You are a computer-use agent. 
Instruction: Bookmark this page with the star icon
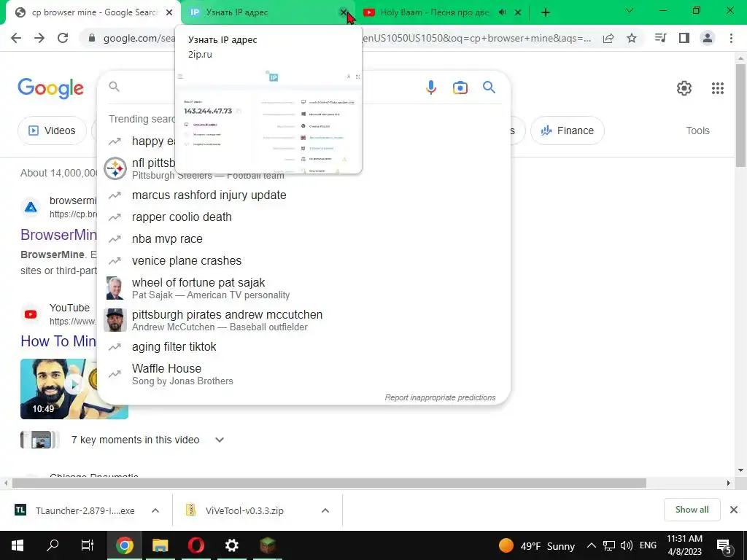coord(632,38)
